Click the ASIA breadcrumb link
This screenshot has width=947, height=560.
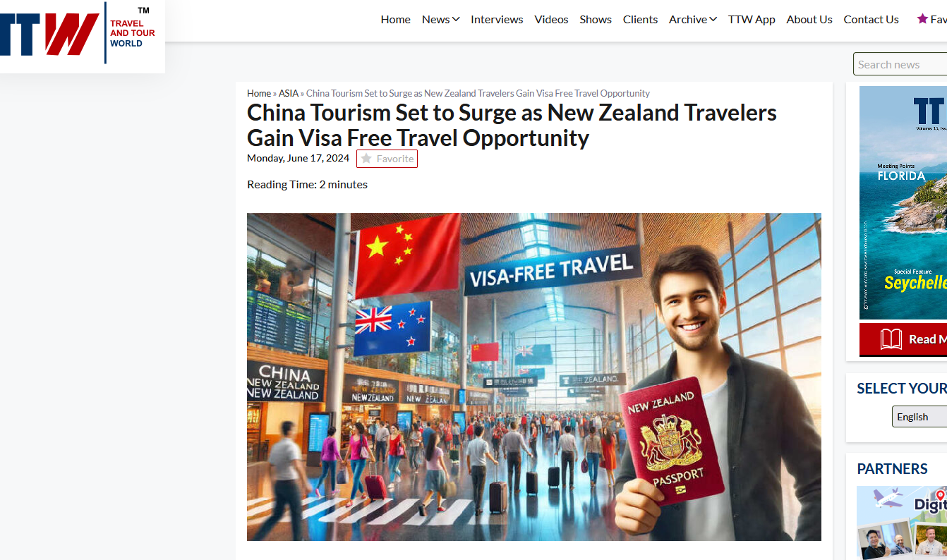tap(289, 93)
